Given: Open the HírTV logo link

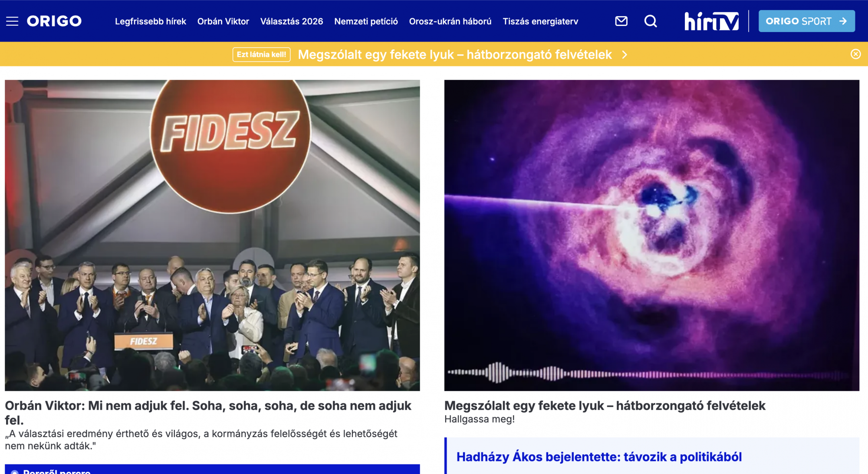Looking at the screenshot, I should point(712,21).
